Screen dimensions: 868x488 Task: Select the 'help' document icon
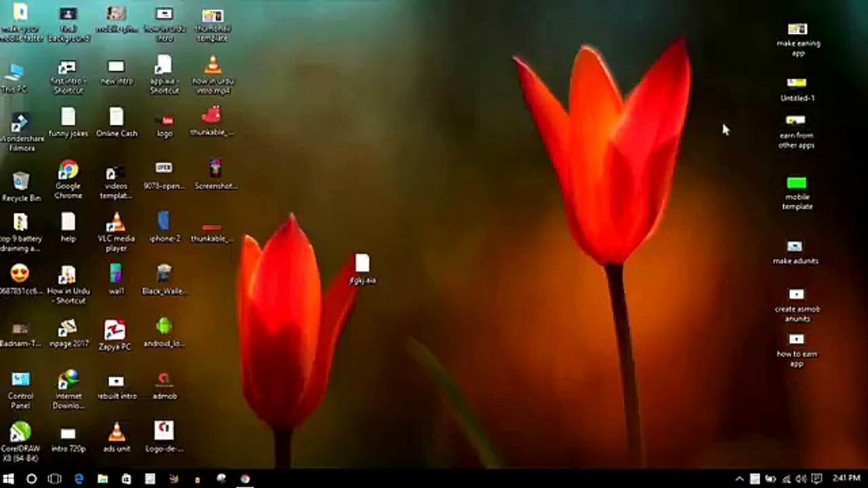(68, 227)
